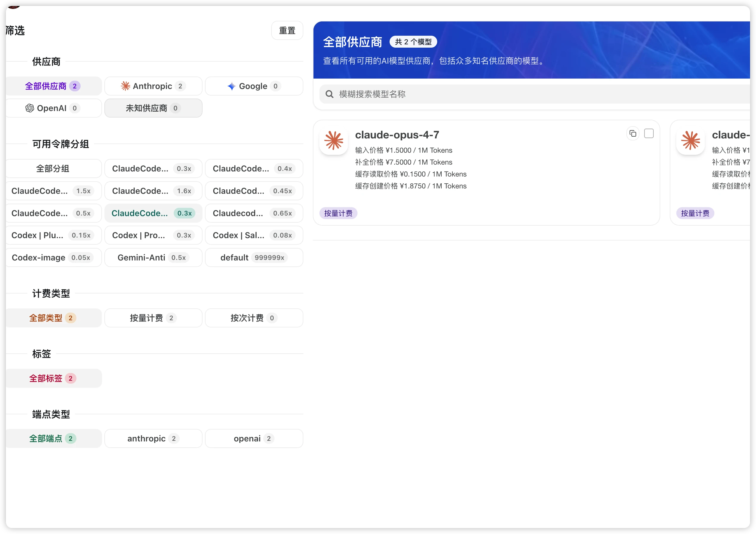Focus the 模糊搜索模型名称 search field
Viewport: 756px width, 534px height.
point(535,94)
